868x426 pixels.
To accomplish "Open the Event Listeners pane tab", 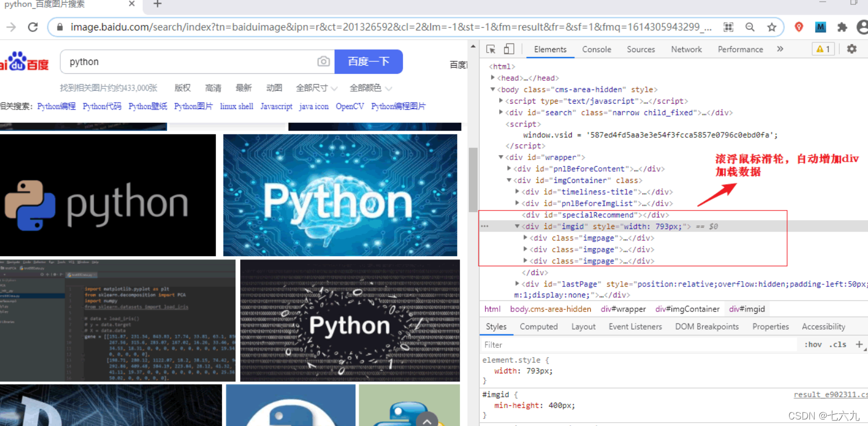I will click(635, 327).
